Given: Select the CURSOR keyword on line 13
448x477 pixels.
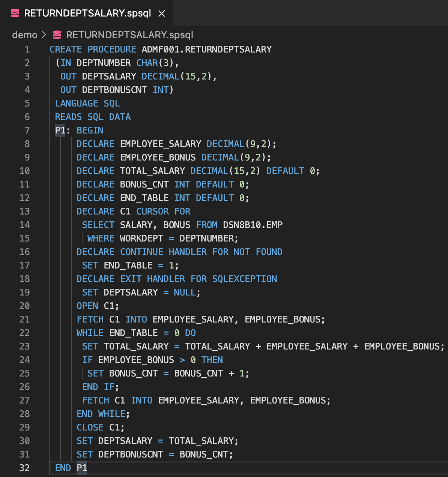Looking at the screenshot, I should pos(152,211).
